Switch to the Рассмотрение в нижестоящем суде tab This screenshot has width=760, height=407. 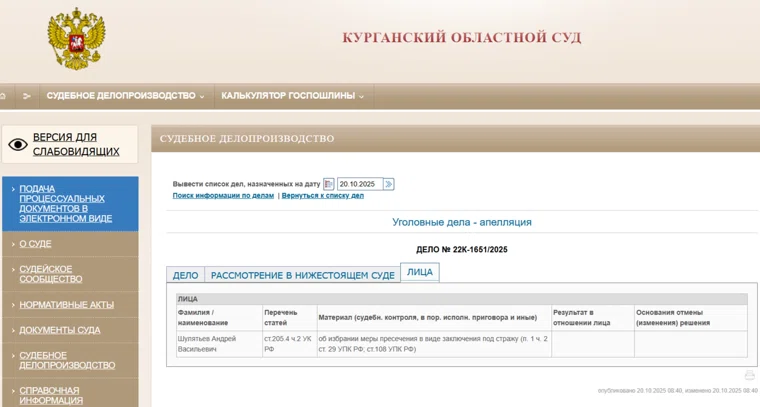(x=302, y=275)
